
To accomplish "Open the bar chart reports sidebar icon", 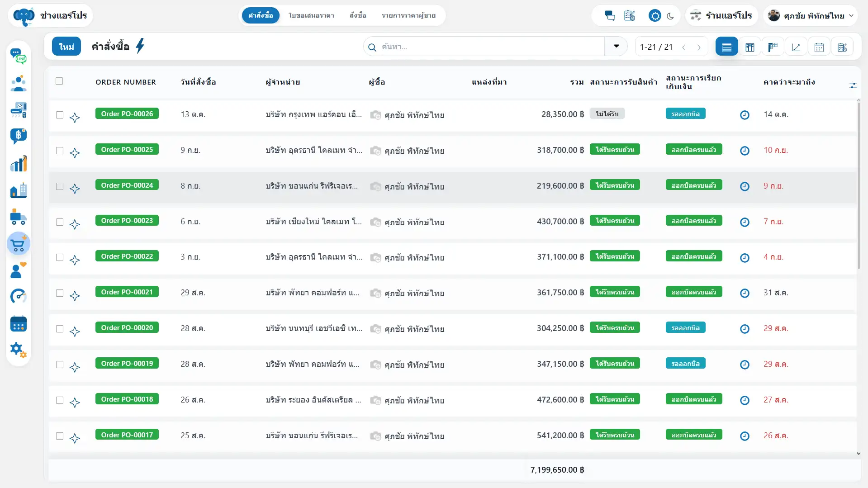I will click(19, 164).
